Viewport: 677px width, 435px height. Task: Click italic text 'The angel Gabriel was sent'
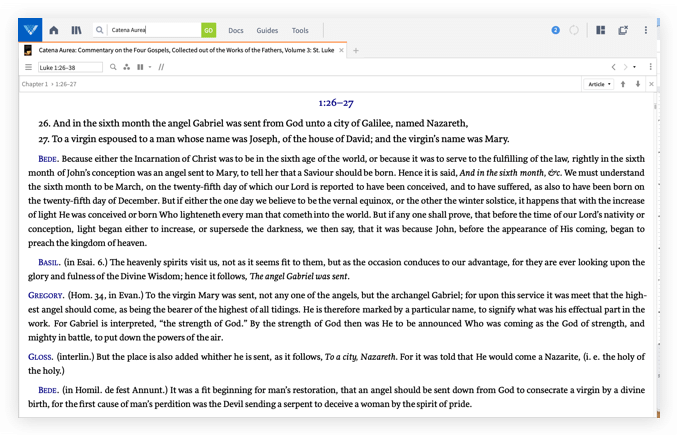[298, 276]
